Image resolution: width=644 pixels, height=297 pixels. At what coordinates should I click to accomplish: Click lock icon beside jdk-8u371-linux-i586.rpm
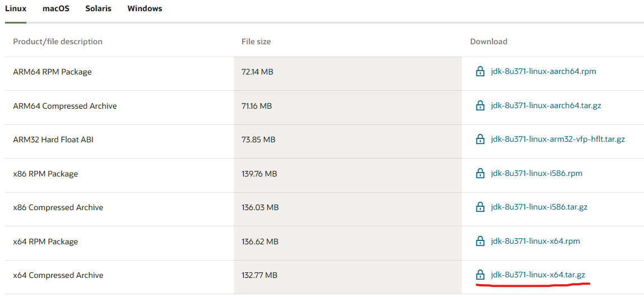(x=479, y=173)
